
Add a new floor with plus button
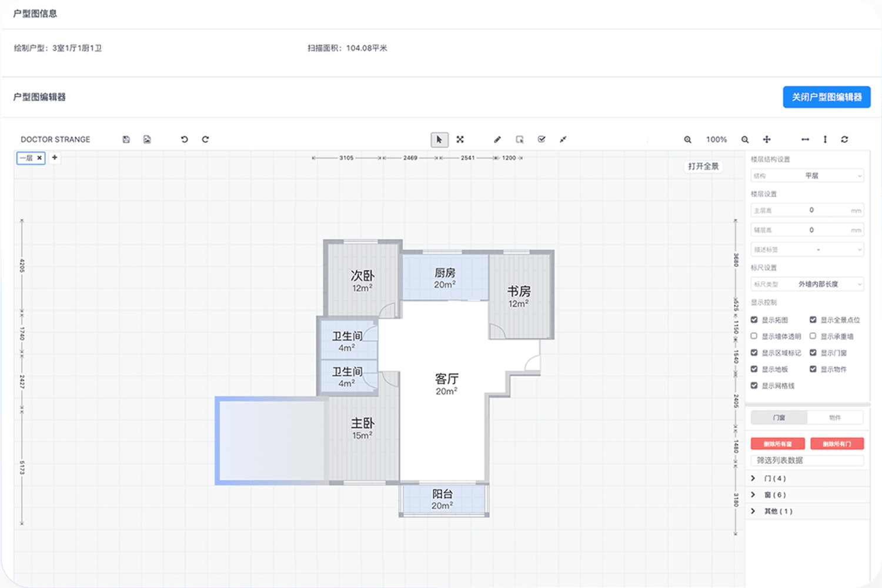(x=55, y=158)
